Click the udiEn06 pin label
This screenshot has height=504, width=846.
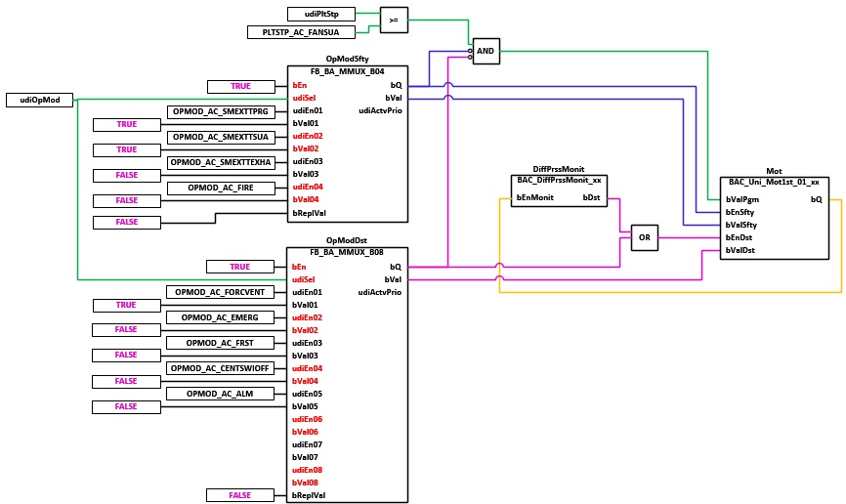pyautogui.click(x=307, y=419)
